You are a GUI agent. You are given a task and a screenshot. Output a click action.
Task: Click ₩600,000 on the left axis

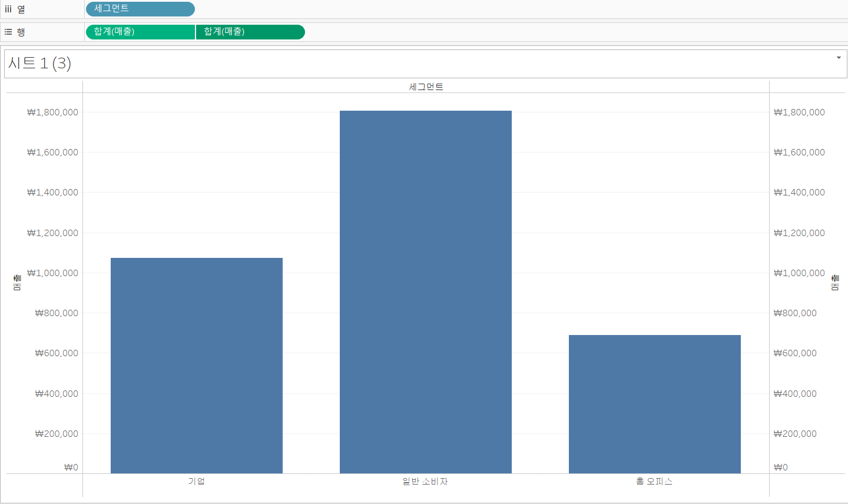(x=57, y=353)
